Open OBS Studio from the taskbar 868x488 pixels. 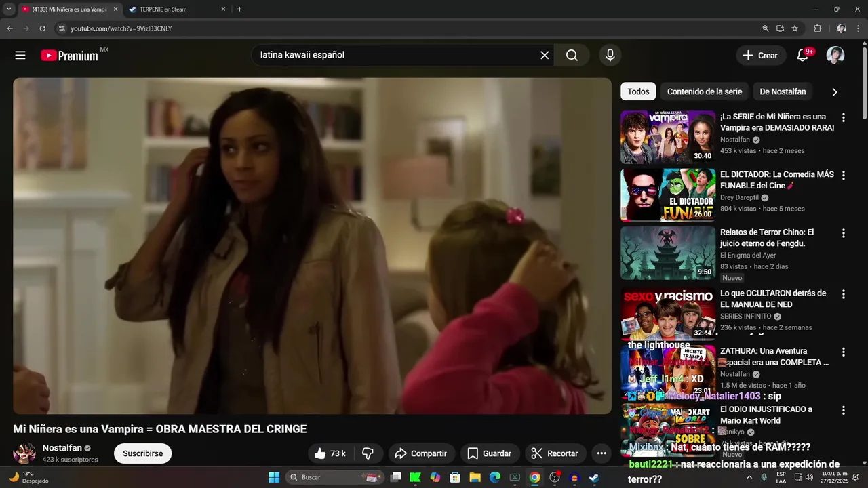point(555,477)
